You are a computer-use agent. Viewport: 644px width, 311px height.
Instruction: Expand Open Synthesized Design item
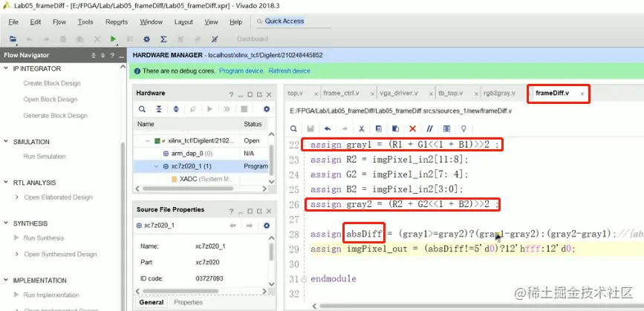coord(16,255)
